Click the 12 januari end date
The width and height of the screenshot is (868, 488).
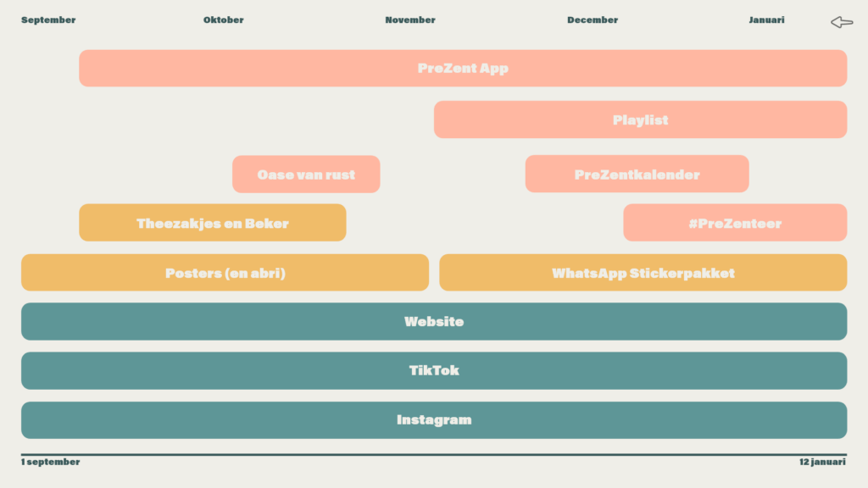point(822,462)
